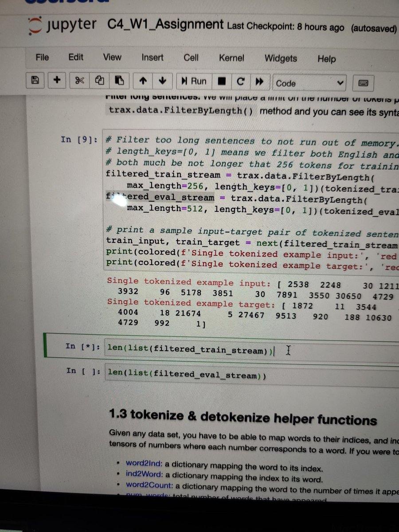Open the Widgets menu
Image resolution: width=399 pixels, height=532 pixels.
pos(281,59)
